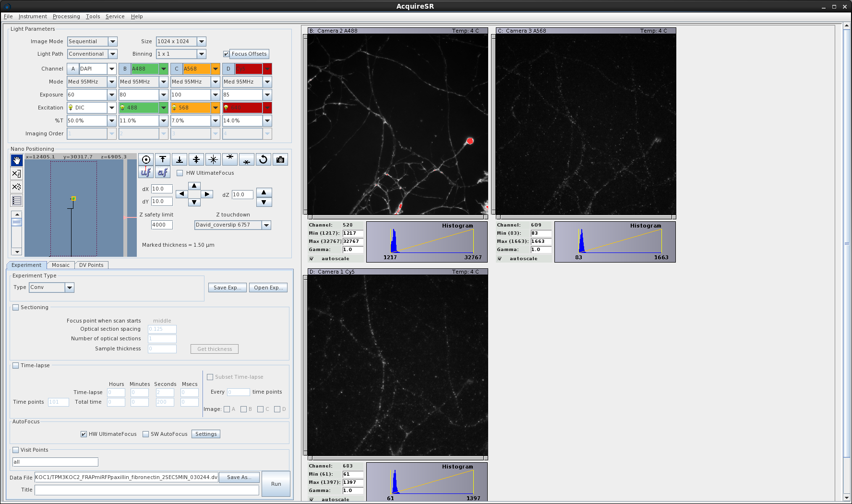Enable the Sectioning checkbox
Viewport: 852px width, 504px height.
pyautogui.click(x=16, y=308)
